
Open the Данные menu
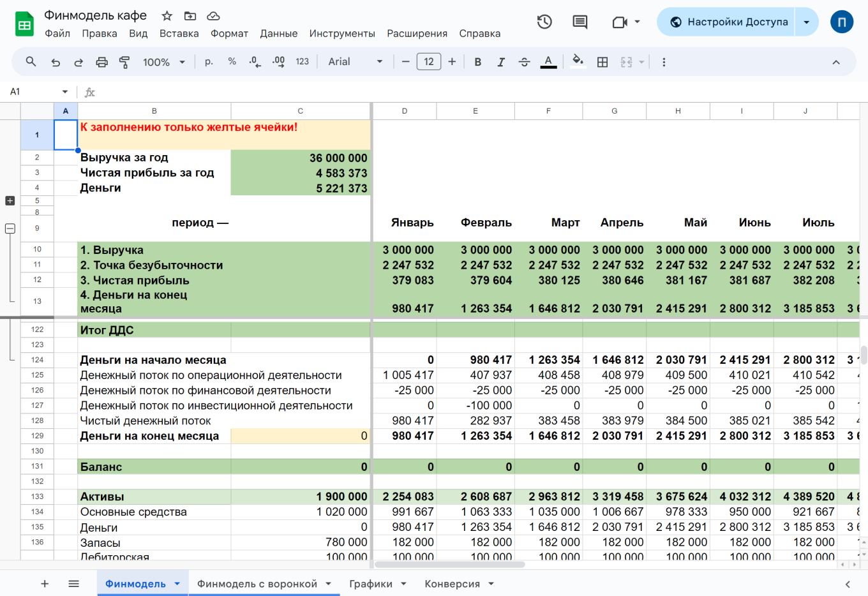(x=278, y=34)
